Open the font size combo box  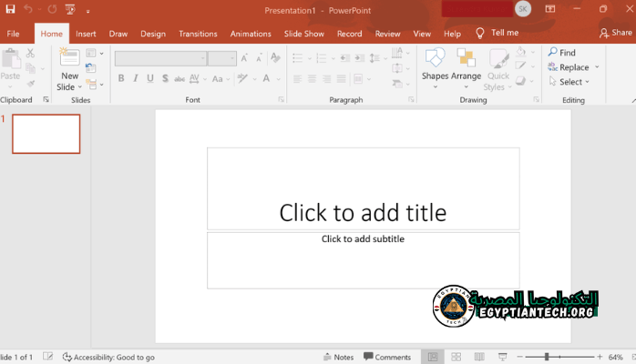(221, 58)
